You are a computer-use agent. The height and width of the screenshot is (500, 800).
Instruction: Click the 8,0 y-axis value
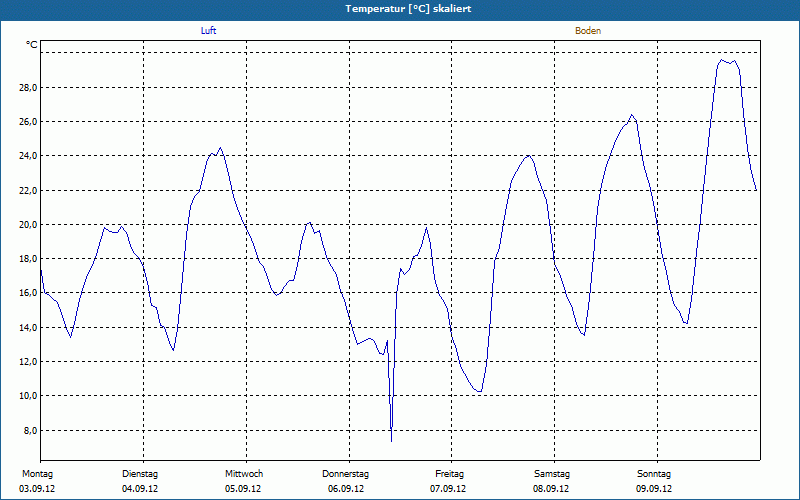[x=30, y=431]
